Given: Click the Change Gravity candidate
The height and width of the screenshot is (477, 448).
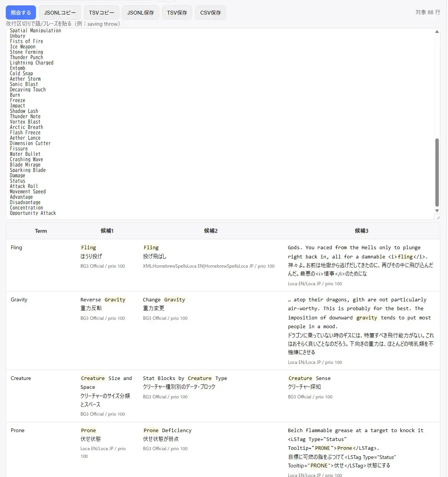Looking at the screenshot, I should click(x=164, y=299).
